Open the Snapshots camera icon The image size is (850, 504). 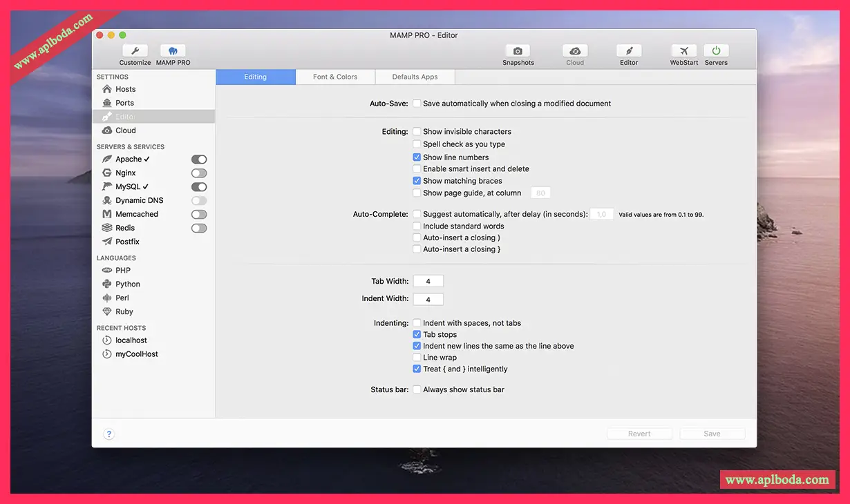[x=518, y=51]
